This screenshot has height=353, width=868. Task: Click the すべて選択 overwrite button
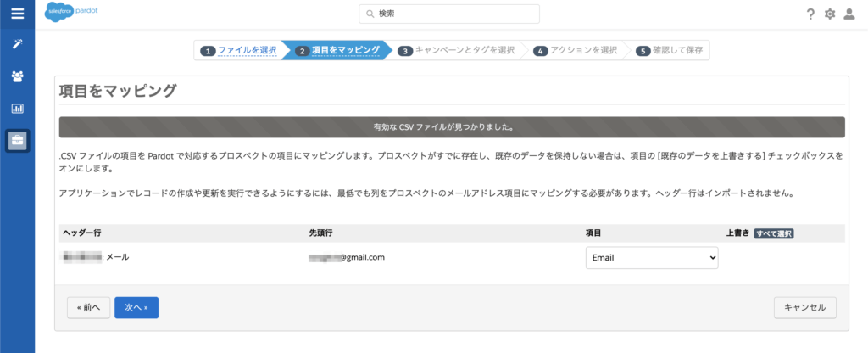pos(774,233)
